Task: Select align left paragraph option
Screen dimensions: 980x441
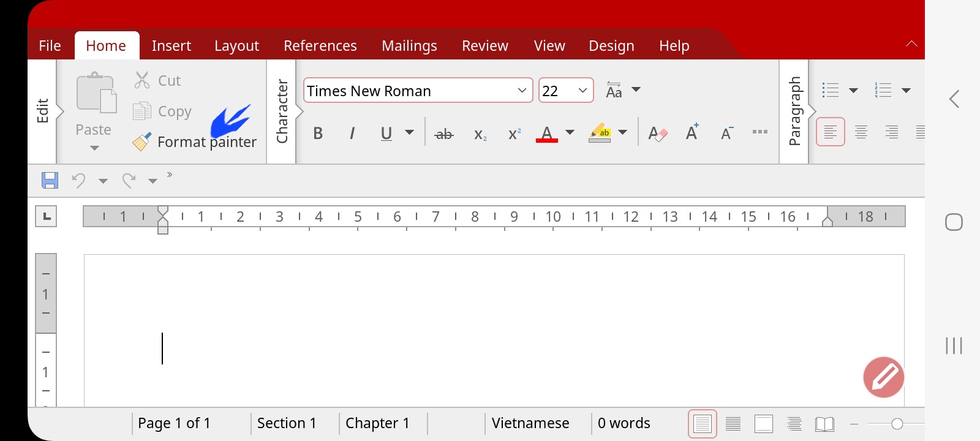Action: (x=831, y=132)
